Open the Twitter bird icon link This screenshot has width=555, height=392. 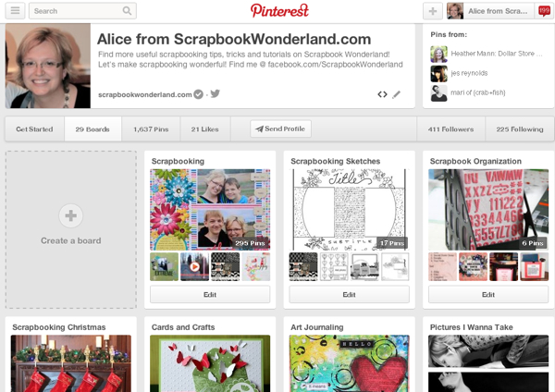tap(216, 93)
